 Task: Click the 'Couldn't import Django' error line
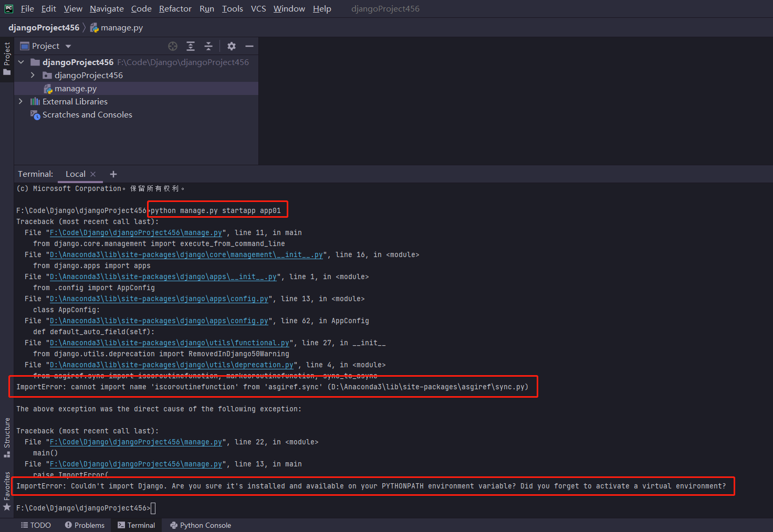click(371, 486)
